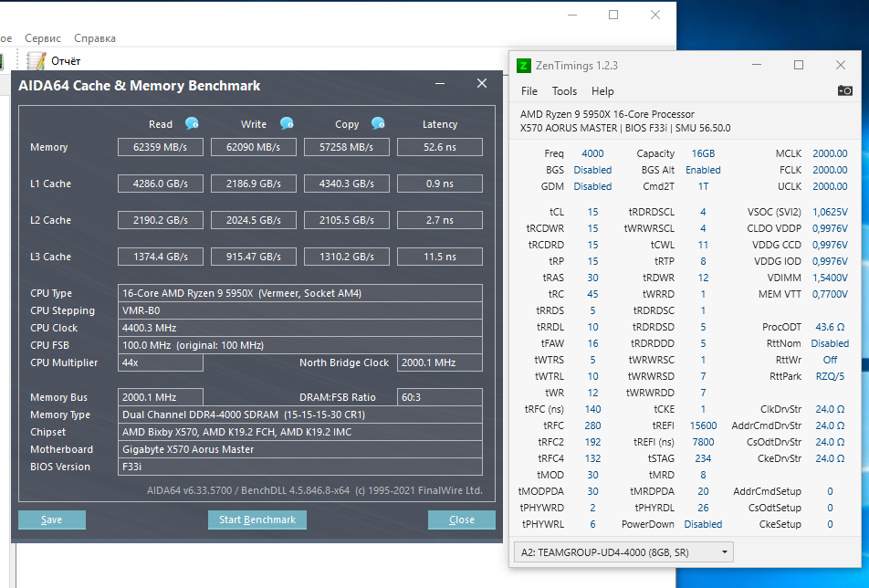This screenshot has height=588, width=869.
Task: Click the Save button in benchmark
Action: (x=51, y=520)
